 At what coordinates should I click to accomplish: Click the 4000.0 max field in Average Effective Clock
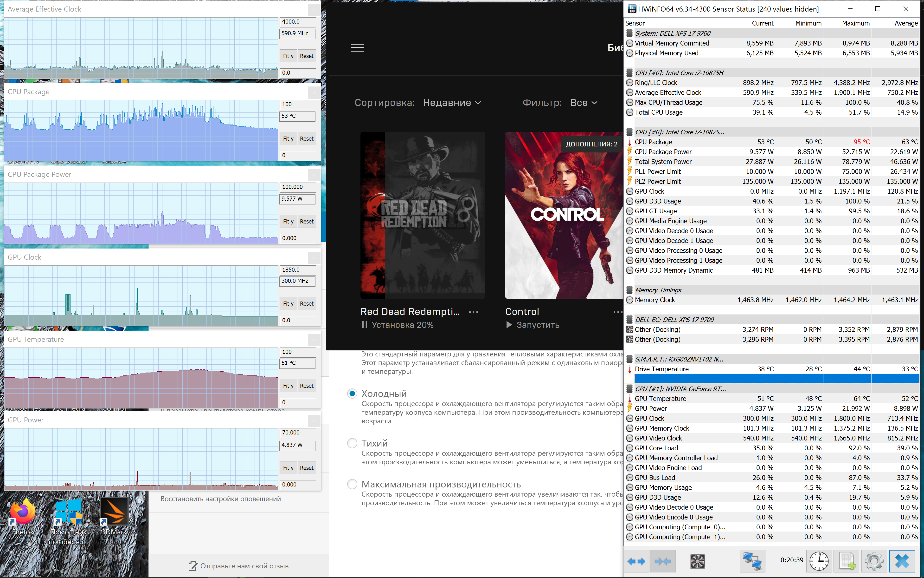tap(298, 22)
